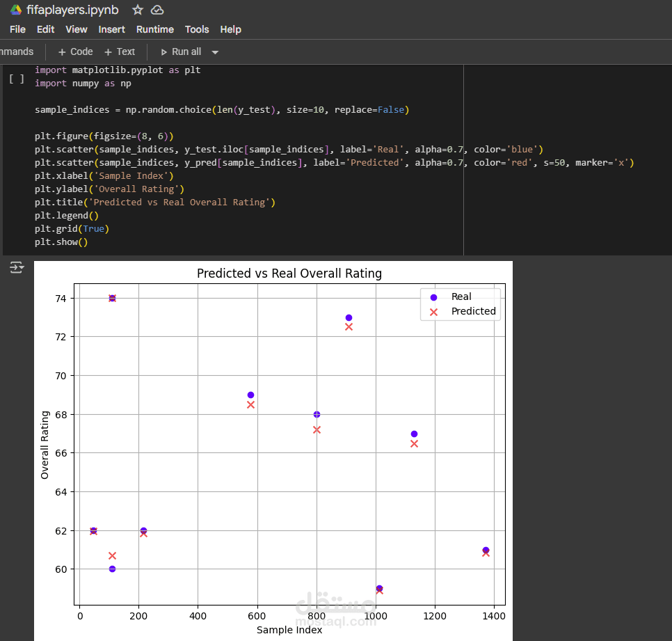Click fifaplayers.ipynb title to rename the notebook

tap(72, 10)
